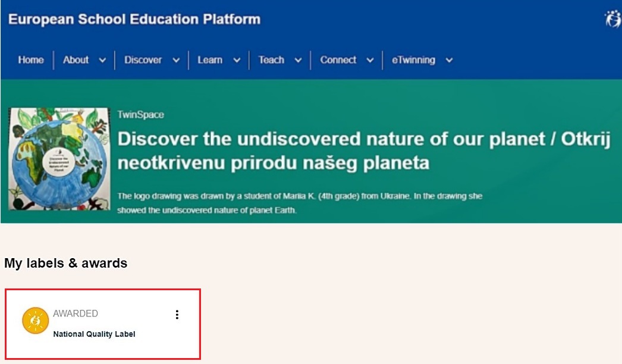This screenshot has width=622, height=364.
Task: Open the planet Earth project logo thumbnail
Action: pyautogui.click(x=59, y=159)
